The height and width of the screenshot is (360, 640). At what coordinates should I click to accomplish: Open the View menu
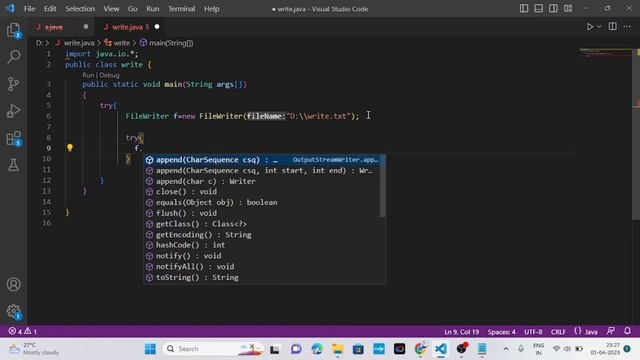click(111, 9)
